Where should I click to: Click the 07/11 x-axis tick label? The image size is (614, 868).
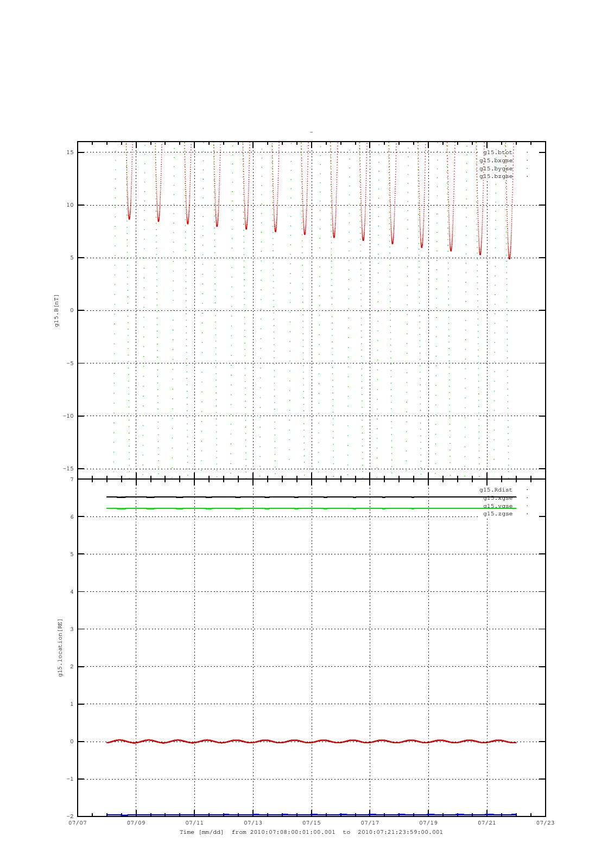coord(194,823)
